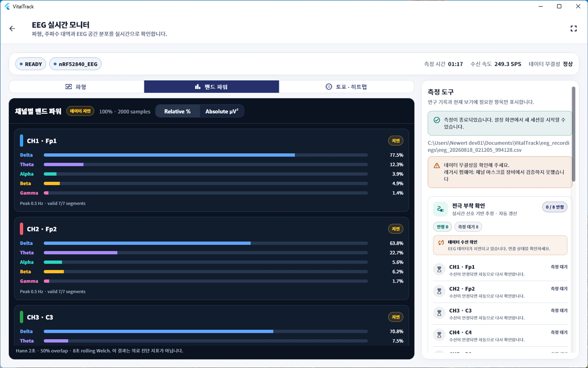Enter fullscreen mode with the corner icon
Image resolution: width=588 pixels, height=368 pixels.
[x=573, y=29]
